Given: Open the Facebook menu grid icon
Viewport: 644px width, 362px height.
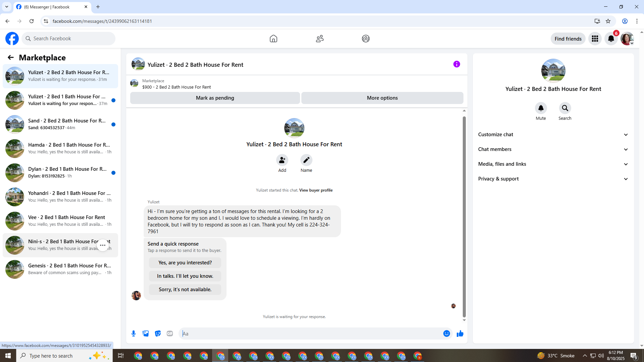Looking at the screenshot, I should pos(595,39).
